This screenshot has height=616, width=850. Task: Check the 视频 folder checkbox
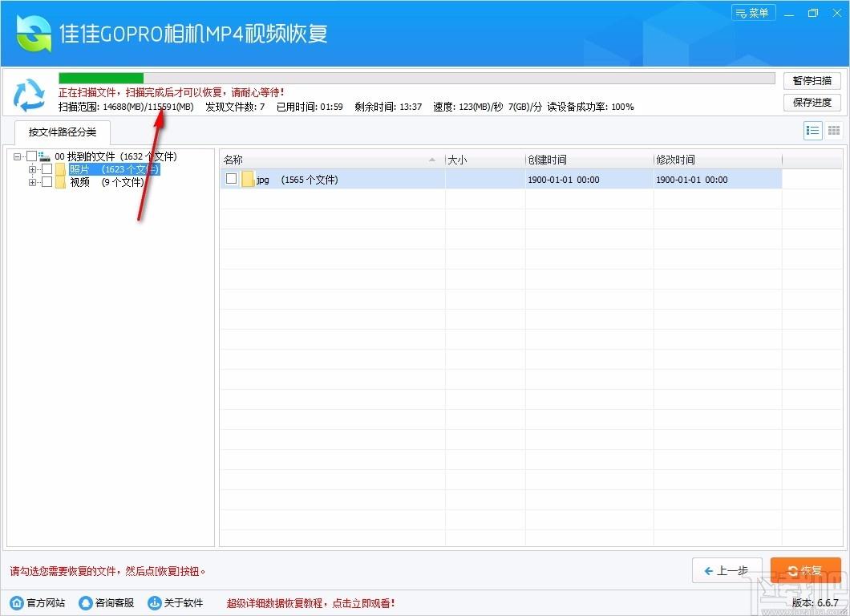point(47,182)
